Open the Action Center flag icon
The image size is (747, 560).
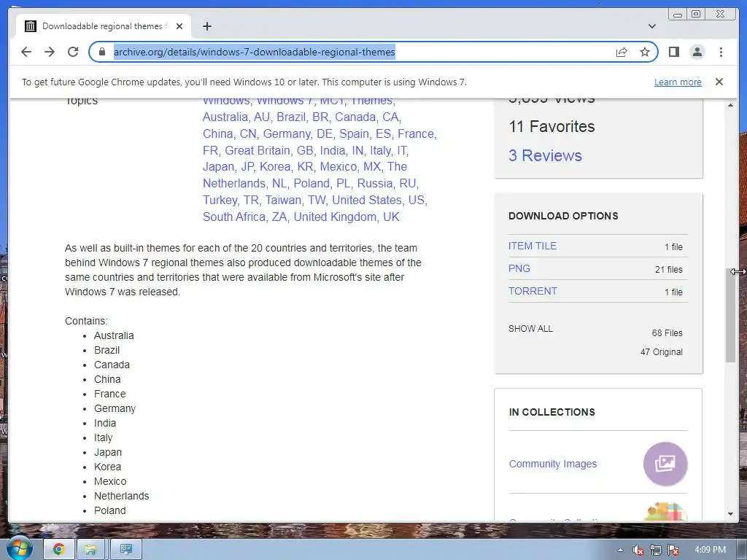pyautogui.click(x=673, y=550)
